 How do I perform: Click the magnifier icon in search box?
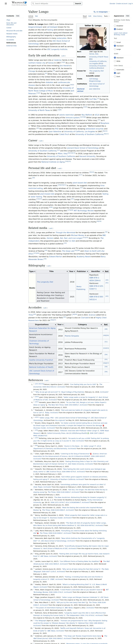pos(33,4)
